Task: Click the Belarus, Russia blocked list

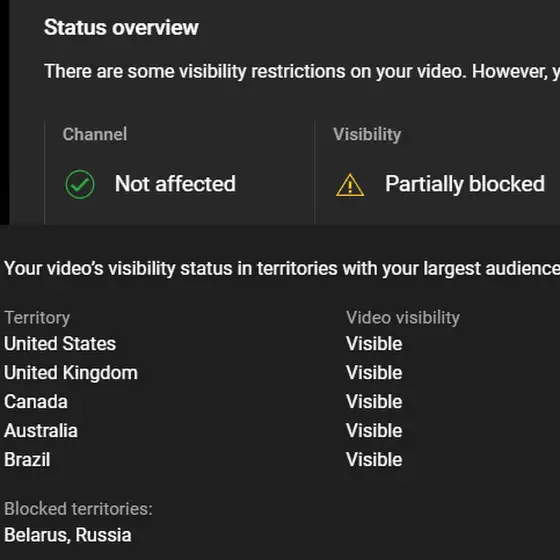Action: click(68, 535)
